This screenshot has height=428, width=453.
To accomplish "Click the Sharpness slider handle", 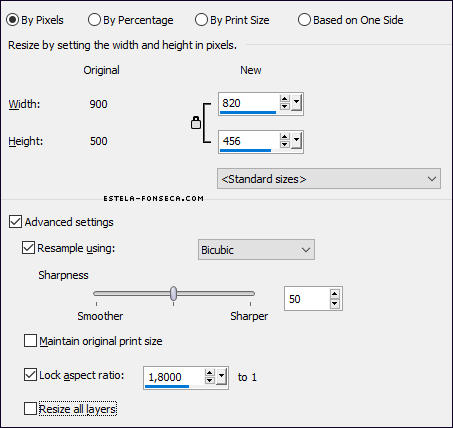I will [x=173, y=293].
